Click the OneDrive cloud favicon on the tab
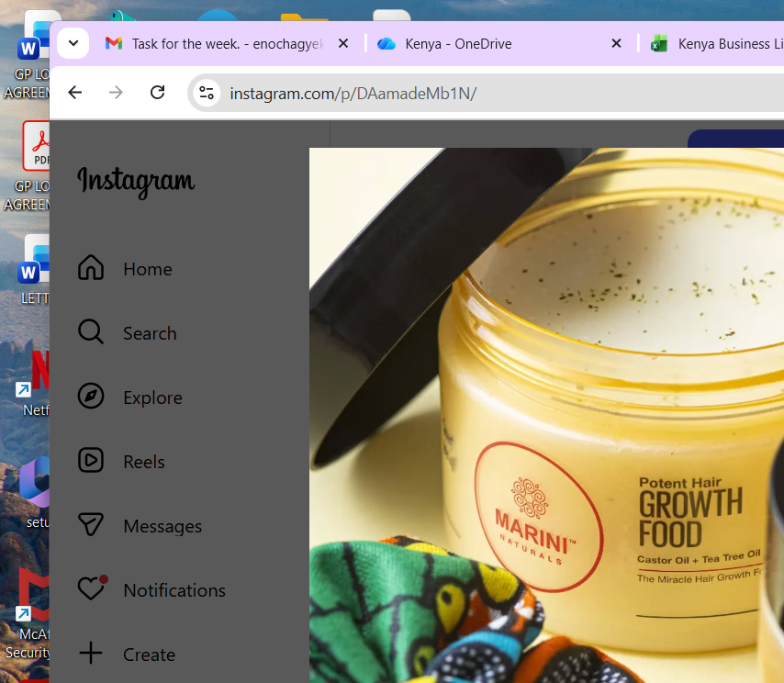784x683 pixels. 386,44
